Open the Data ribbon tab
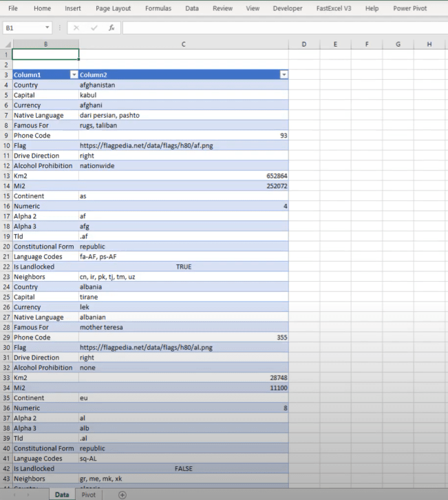The width and height of the screenshot is (448, 500). tap(192, 8)
